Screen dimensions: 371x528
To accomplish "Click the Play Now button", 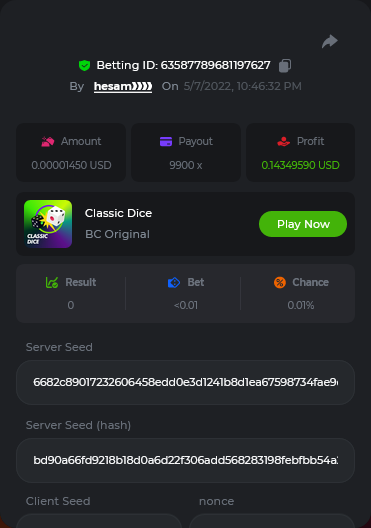I will click(x=303, y=224).
